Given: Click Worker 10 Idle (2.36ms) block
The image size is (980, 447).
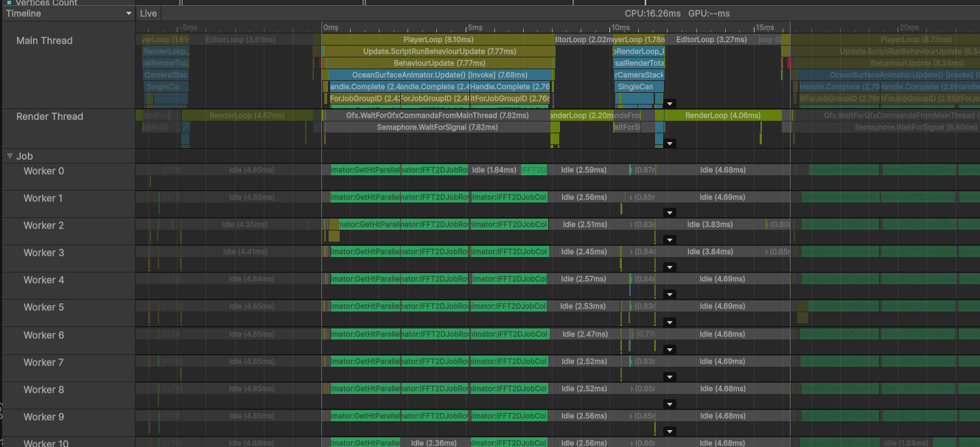Looking at the screenshot, I should pyautogui.click(x=434, y=443).
